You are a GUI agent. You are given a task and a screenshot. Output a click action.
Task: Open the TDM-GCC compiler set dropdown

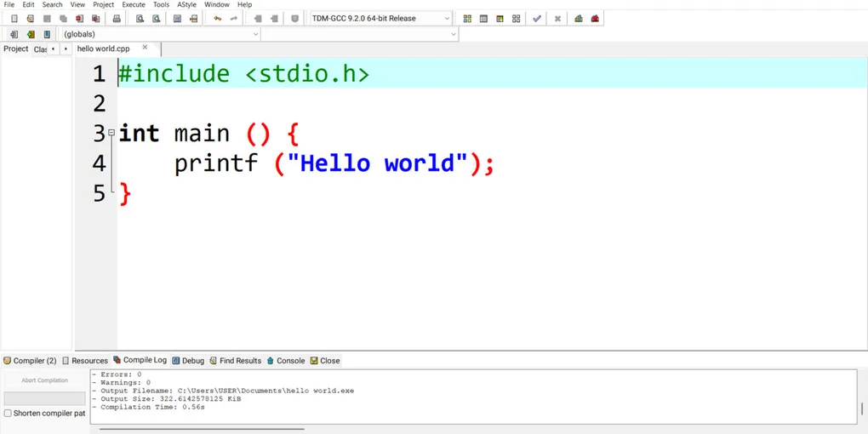380,18
